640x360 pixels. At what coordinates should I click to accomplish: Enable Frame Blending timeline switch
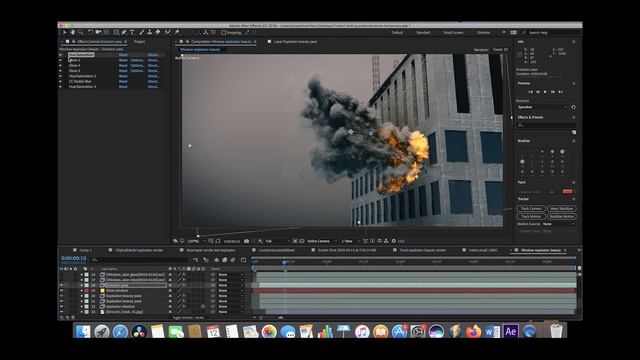coord(224,260)
